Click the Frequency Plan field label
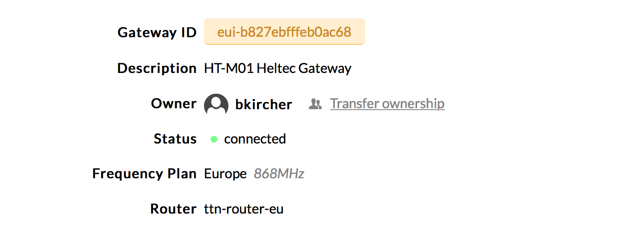This screenshot has width=644, height=230. (145, 174)
